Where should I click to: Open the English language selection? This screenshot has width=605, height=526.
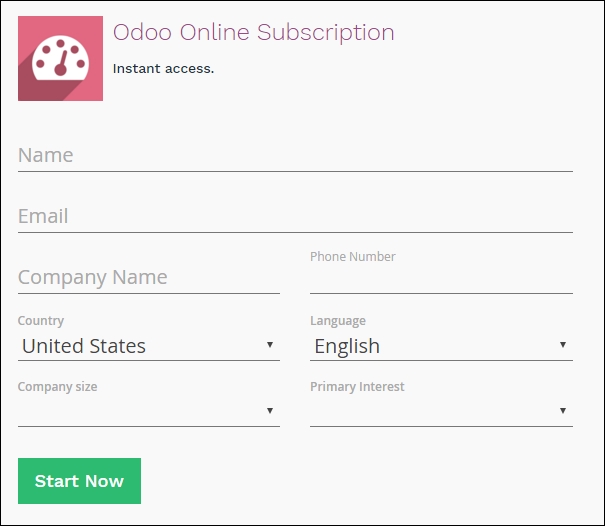[x=441, y=346]
